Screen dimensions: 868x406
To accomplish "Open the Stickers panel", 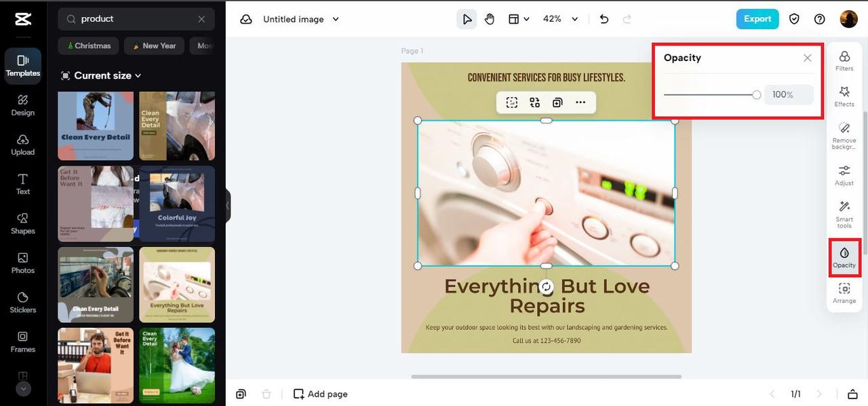I will 23,302.
